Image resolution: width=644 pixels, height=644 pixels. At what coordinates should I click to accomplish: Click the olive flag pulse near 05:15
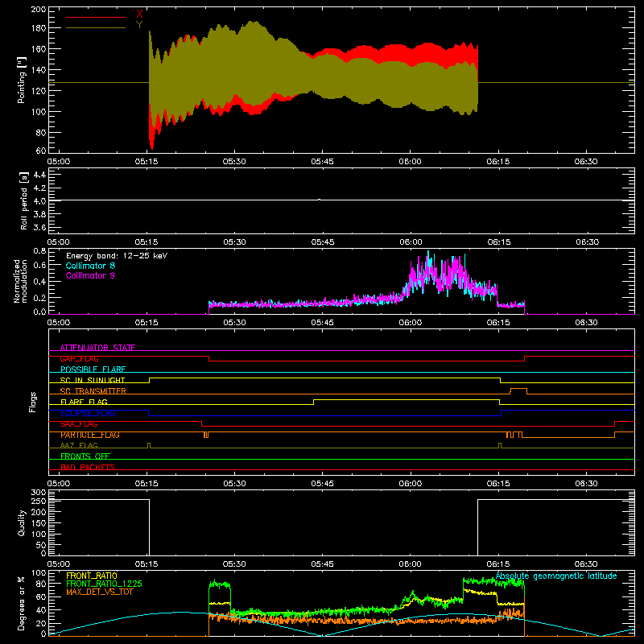point(149,445)
